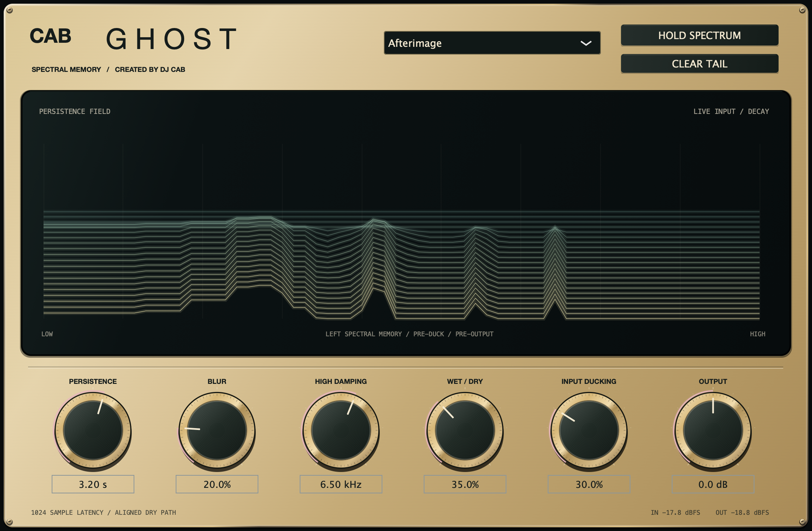Click the 3.20 s persistence value field
The image size is (812, 531).
[x=93, y=484]
